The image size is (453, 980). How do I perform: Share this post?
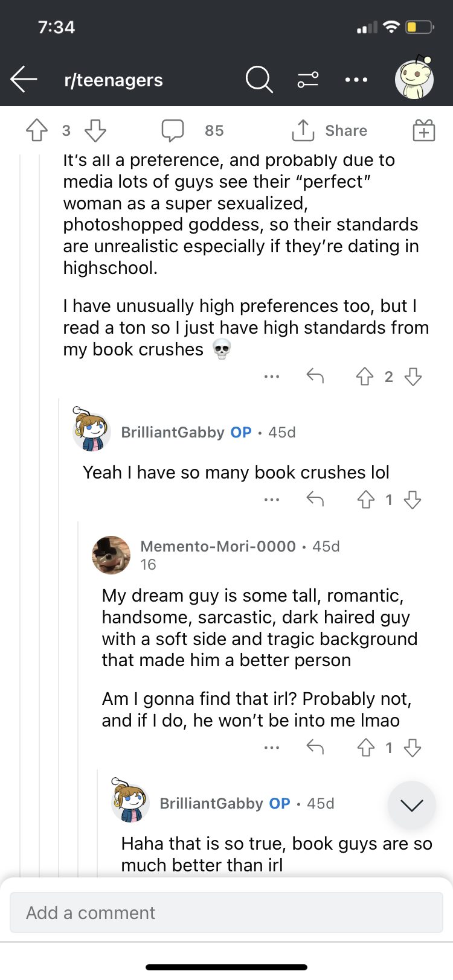[x=330, y=130]
